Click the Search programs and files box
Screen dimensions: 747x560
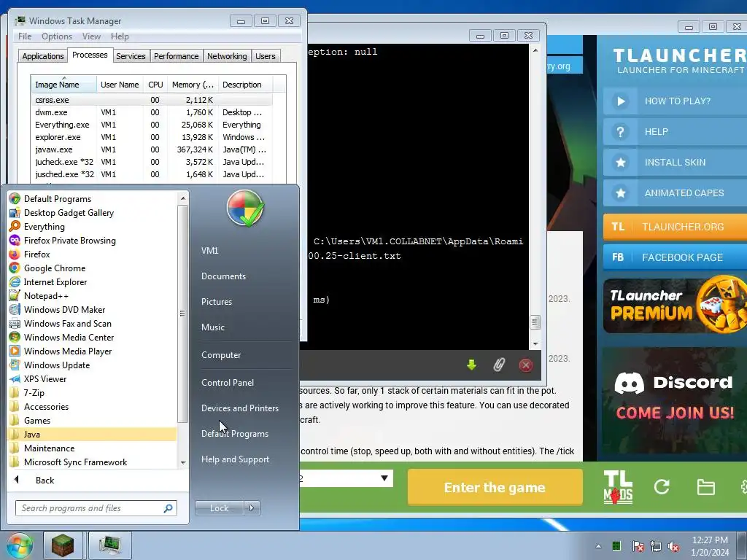coord(96,508)
